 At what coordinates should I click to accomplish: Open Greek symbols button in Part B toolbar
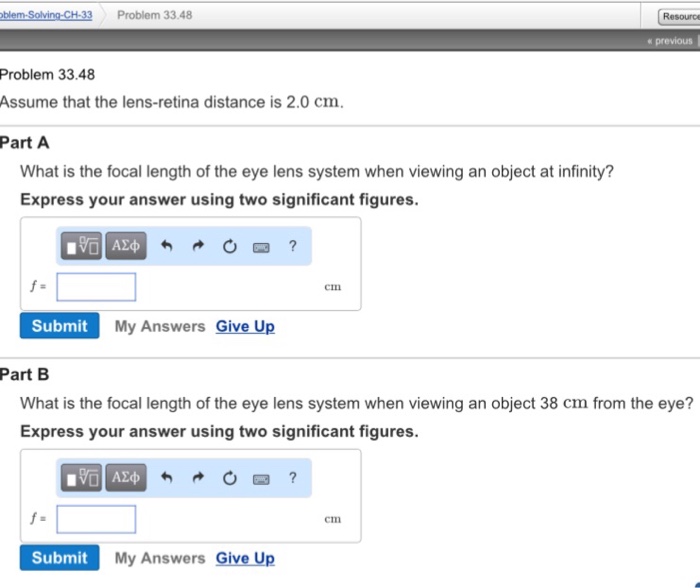tap(126, 478)
